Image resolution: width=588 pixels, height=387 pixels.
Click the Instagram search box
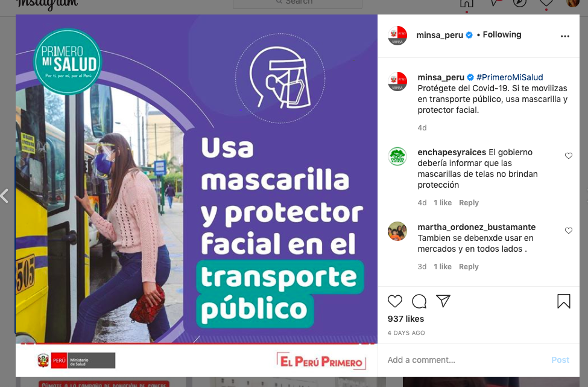[297, 3]
